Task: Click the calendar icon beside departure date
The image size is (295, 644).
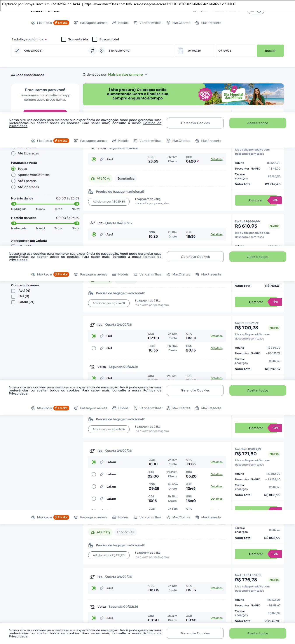Action: pyautogui.click(x=181, y=51)
